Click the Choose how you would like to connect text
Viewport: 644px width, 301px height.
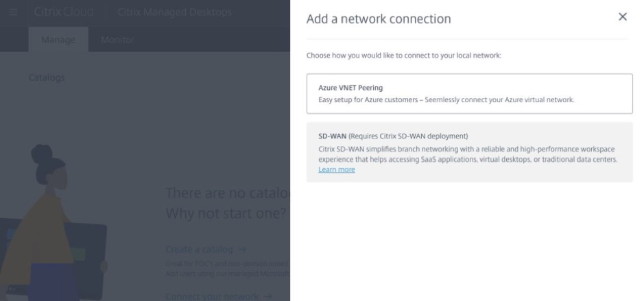pos(404,55)
